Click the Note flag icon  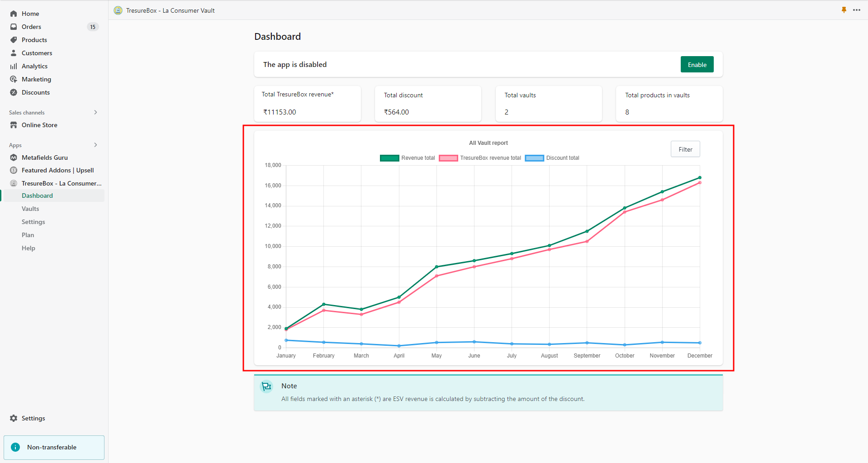pos(267,387)
